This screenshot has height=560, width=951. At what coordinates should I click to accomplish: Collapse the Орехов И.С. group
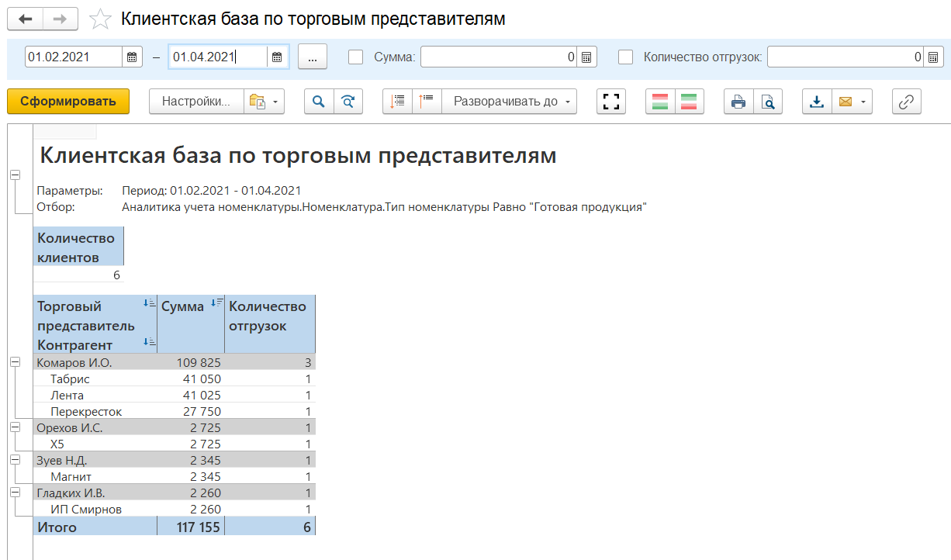pos(15,427)
